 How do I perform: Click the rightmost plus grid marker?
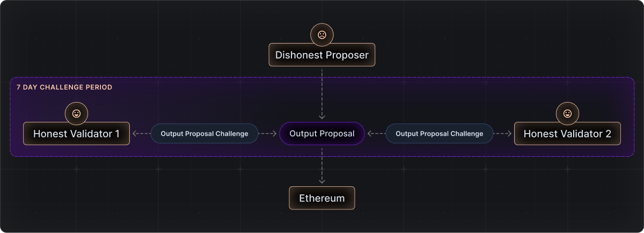click(568, 170)
